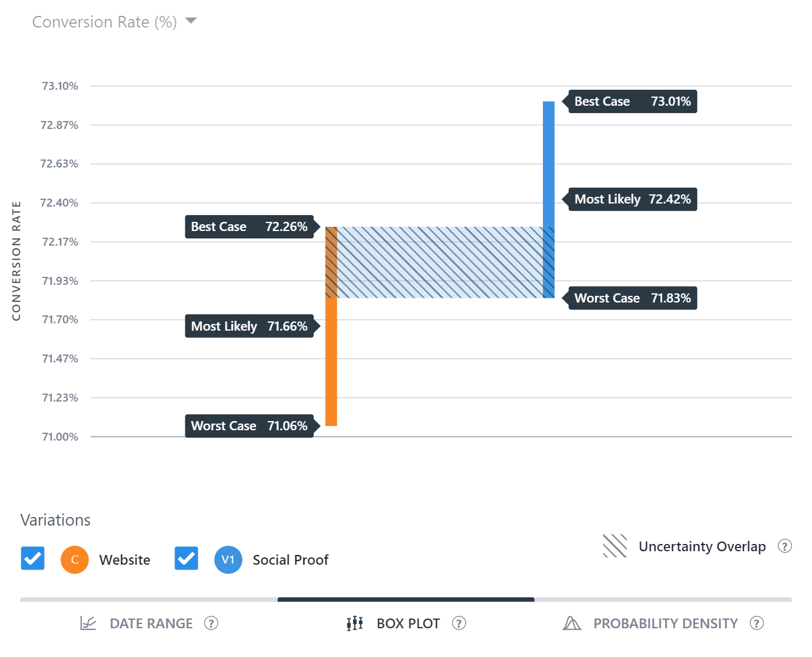
Task: Click the Social Proof variation label
Action: [290, 560]
